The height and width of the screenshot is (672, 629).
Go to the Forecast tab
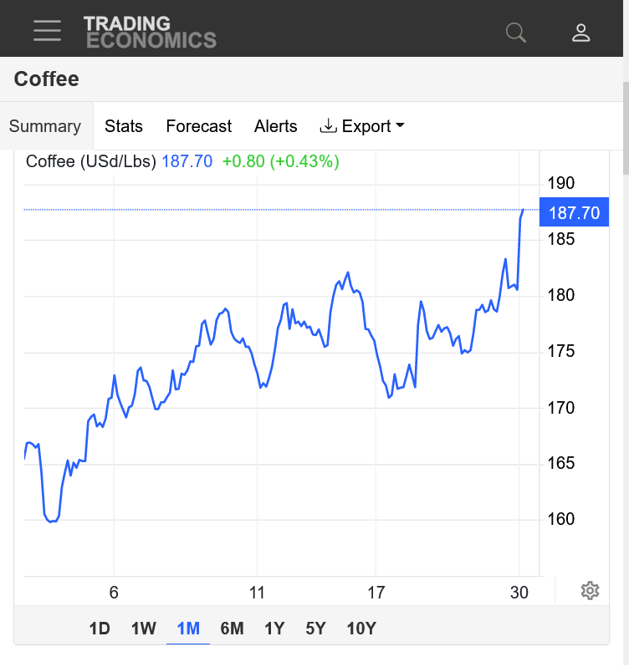click(x=199, y=126)
